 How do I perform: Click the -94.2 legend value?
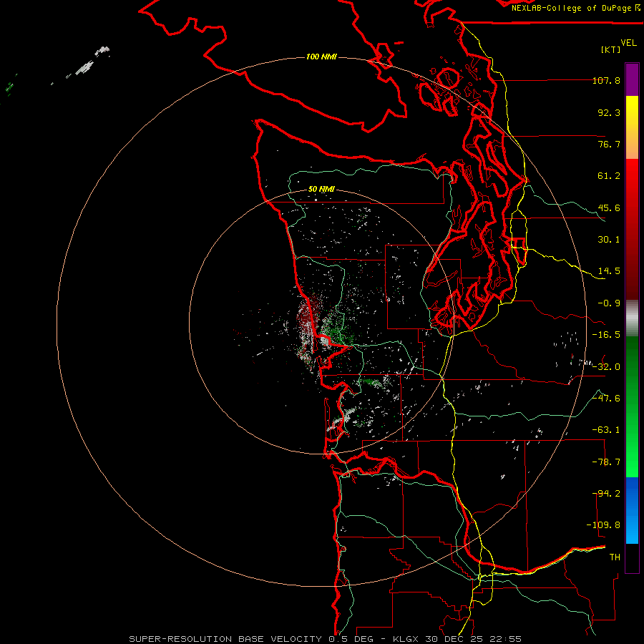[x=606, y=494]
